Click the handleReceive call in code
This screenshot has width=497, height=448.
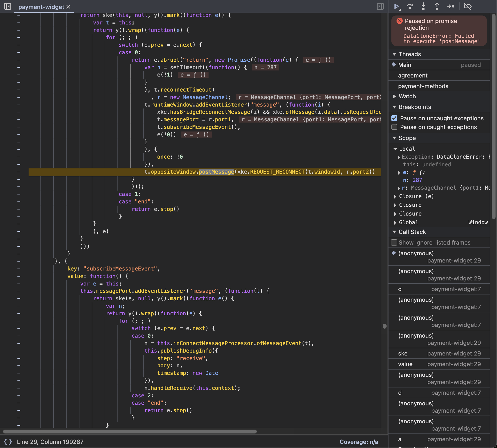click(171, 388)
